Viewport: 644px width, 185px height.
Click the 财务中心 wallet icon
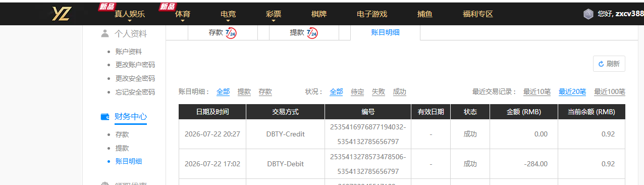point(105,117)
